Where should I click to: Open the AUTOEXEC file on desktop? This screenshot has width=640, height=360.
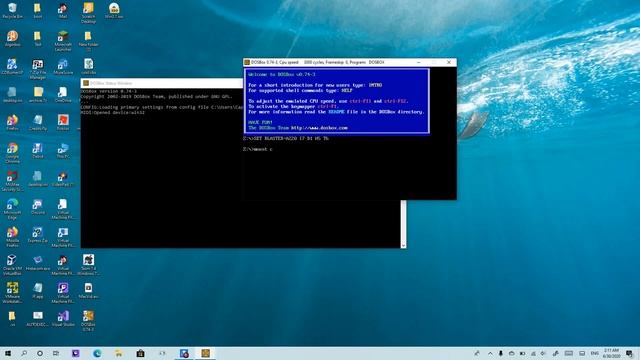click(x=38, y=318)
